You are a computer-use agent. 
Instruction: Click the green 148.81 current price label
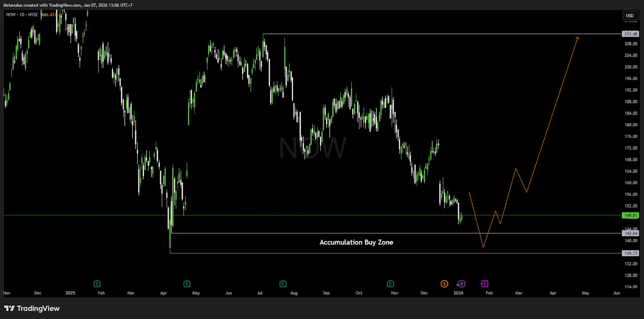tap(631, 216)
